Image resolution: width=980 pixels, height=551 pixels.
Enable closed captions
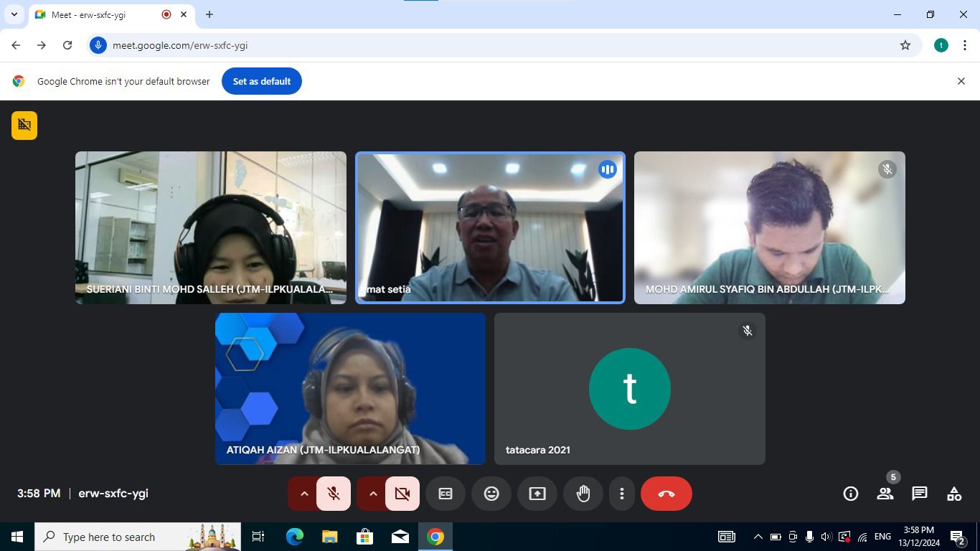[x=445, y=494]
